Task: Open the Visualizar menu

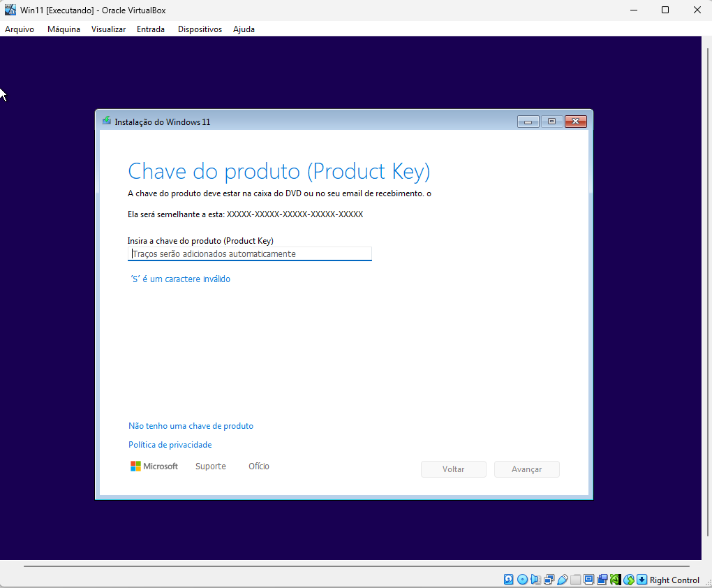Action: click(108, 29)
